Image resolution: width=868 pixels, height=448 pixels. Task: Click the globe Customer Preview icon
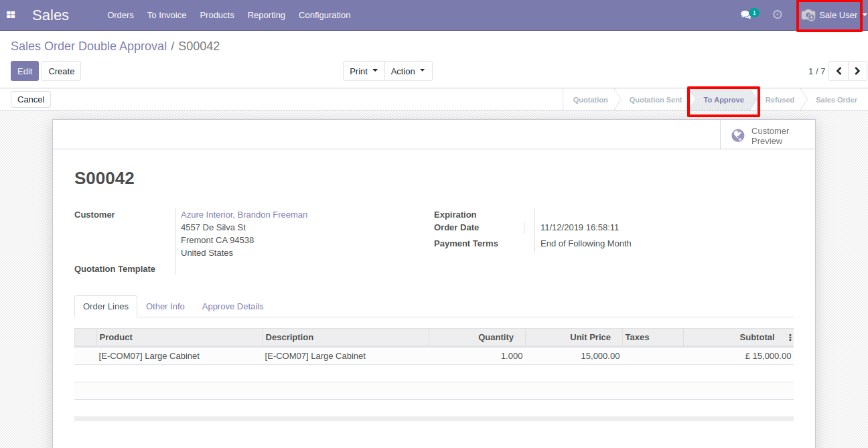tap(738, 136)
